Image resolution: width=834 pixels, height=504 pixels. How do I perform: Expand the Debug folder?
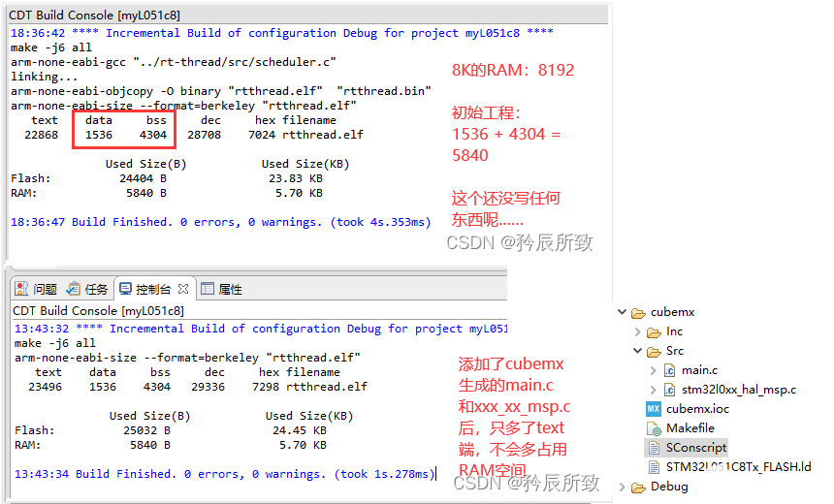pos(622,487)
